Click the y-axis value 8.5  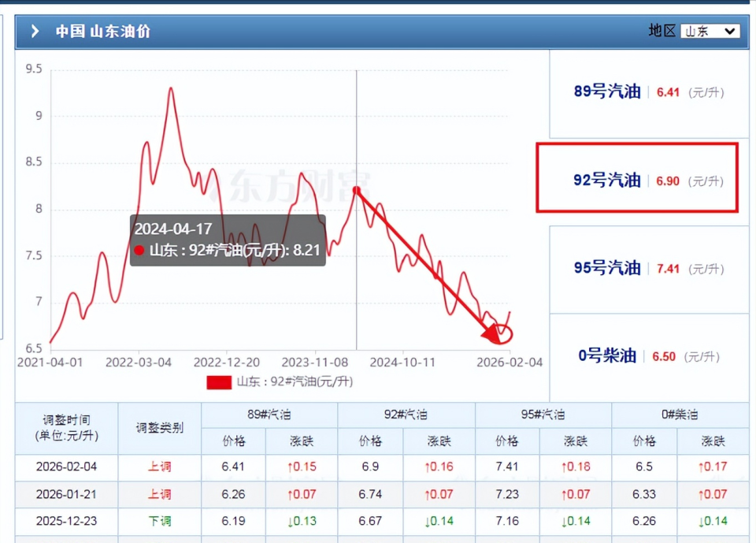pos(34,162)
